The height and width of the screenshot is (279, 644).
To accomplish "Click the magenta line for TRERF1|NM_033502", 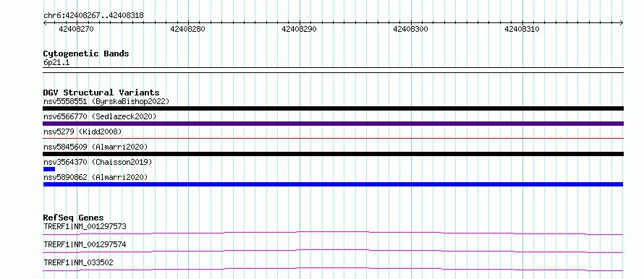I will click(333, 269).
